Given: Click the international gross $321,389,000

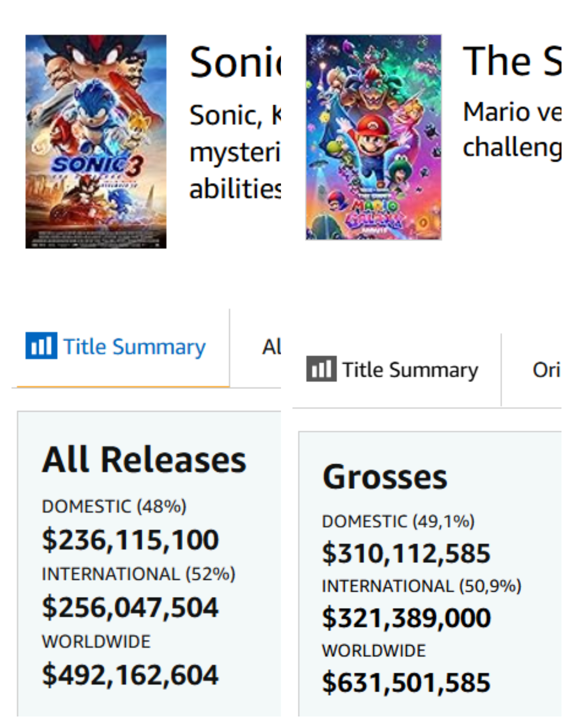Looking at the screenshot, I should pos(406,618).
